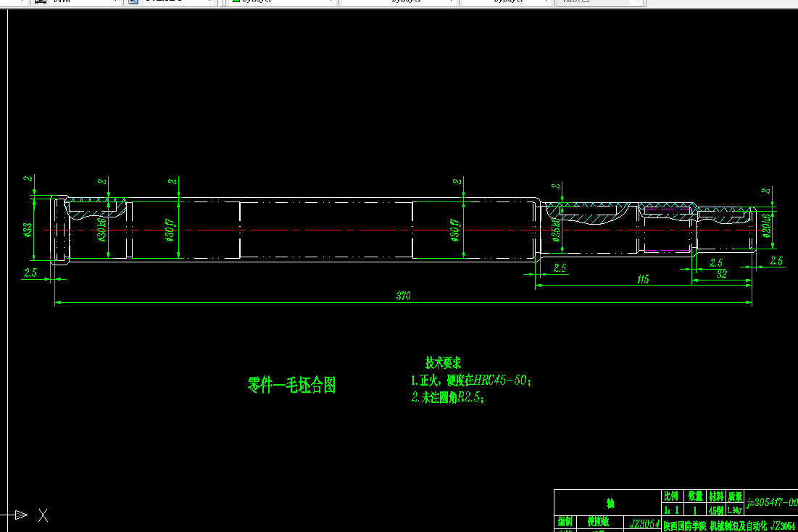Select the 2.5 dimension below the φ25k6 shoulder

[x=560, y=267]
